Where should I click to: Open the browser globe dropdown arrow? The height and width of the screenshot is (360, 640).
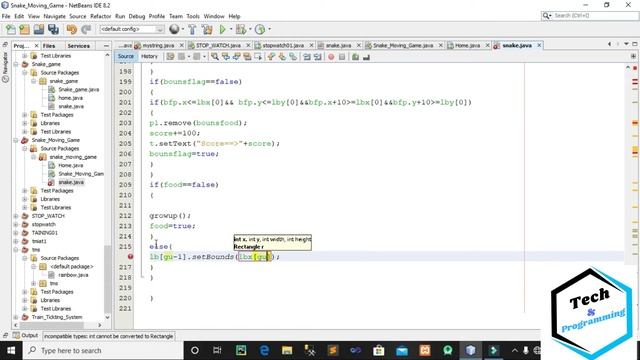tap(182, 29)
